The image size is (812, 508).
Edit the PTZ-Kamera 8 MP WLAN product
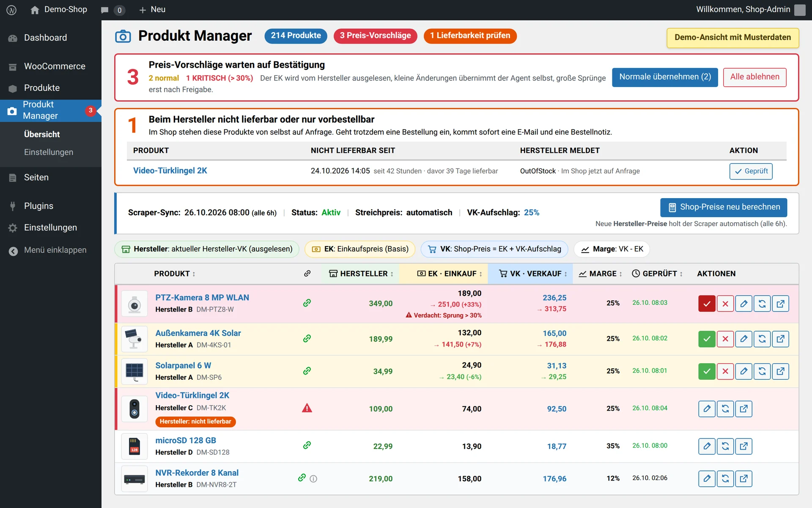point(743,304)
